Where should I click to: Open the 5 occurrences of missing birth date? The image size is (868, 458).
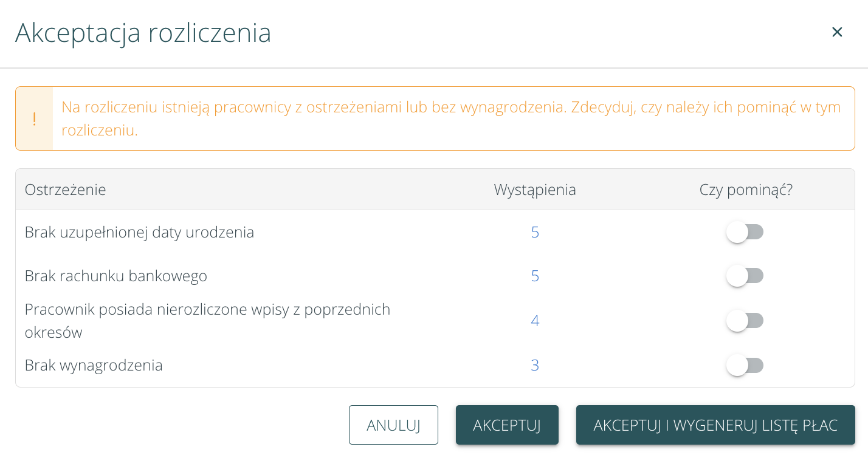tap(535, 233)
